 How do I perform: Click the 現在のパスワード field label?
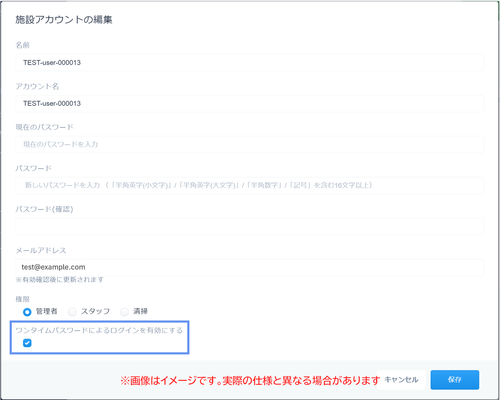pos(44,127)
